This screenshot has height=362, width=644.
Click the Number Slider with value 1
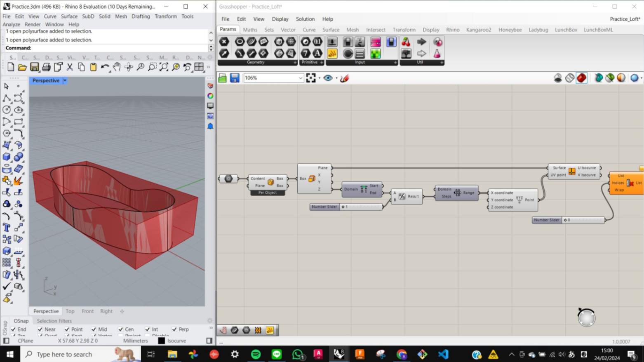point(346,207)
